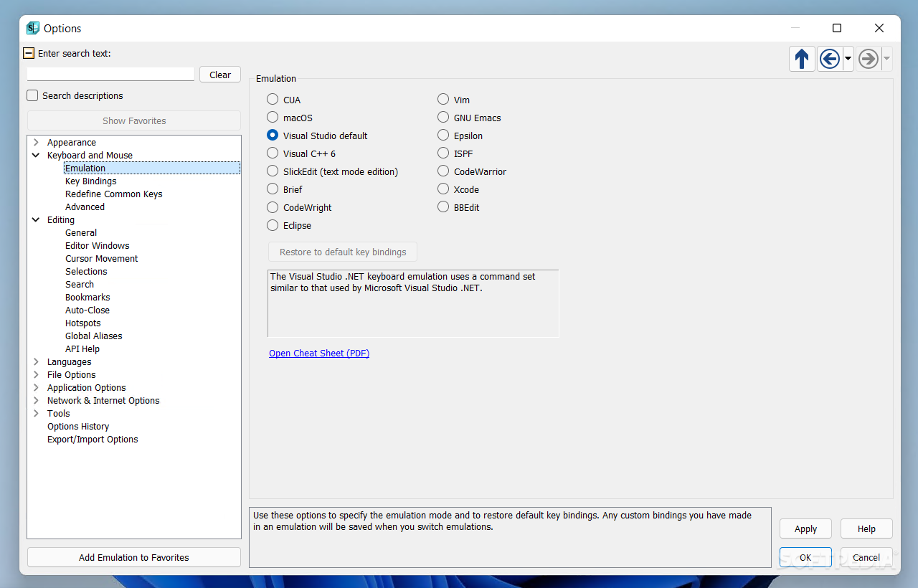Choose Visual Studio default emulation
The height and width of the screenshot is (588, 918).
coord(273,136)
